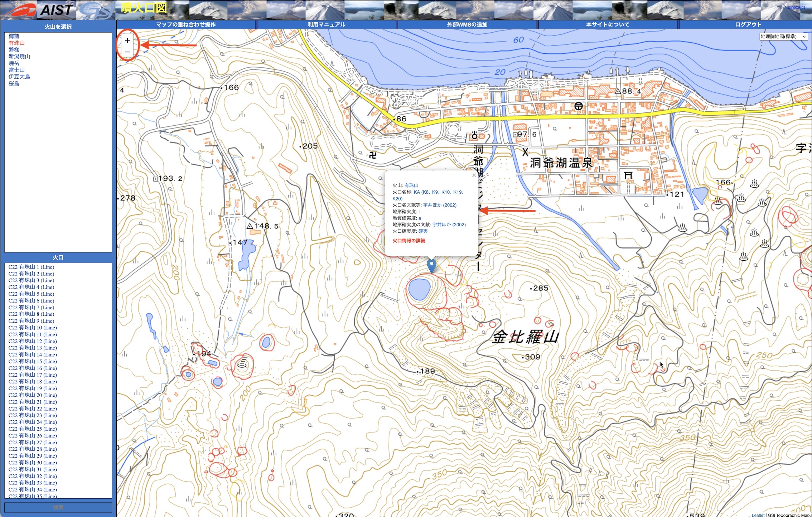Click the zoom in plus button

coord(127,40)
